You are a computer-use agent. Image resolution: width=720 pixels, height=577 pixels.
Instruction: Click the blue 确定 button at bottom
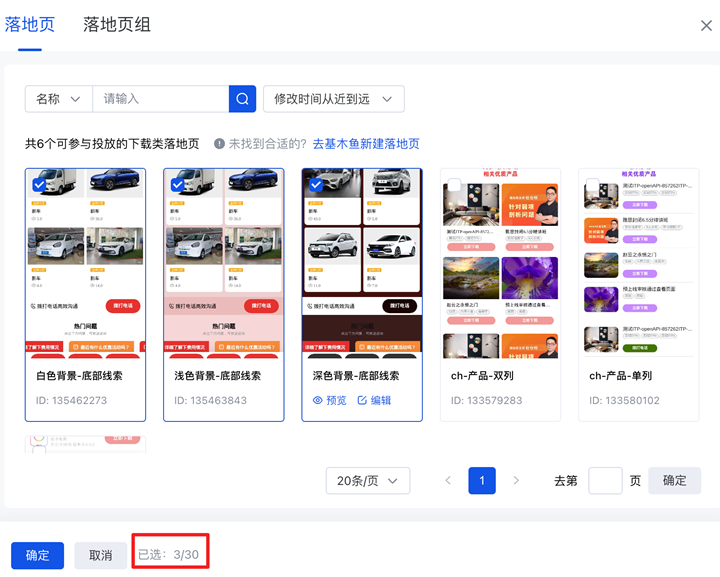(x=37, y=555)
